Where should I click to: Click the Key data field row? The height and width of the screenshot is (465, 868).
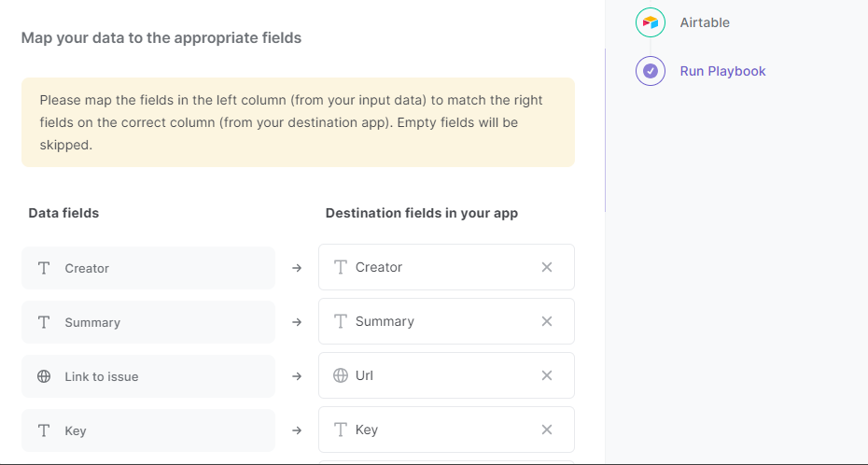(x=148, y=430)
